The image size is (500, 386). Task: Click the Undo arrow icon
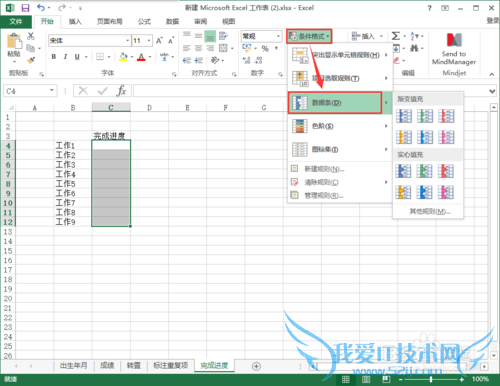click(x=41, y=8)
